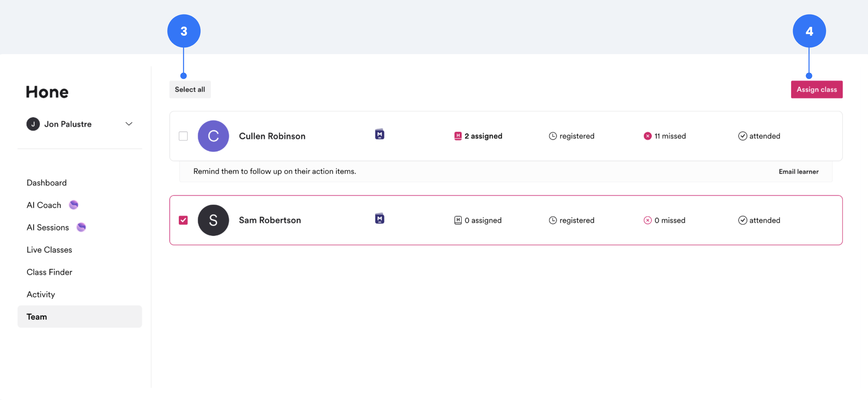This screenshot has width=868, height=400.
Task: Open Class Finder page
Action: pyautogui.click(x=49, y=272)
